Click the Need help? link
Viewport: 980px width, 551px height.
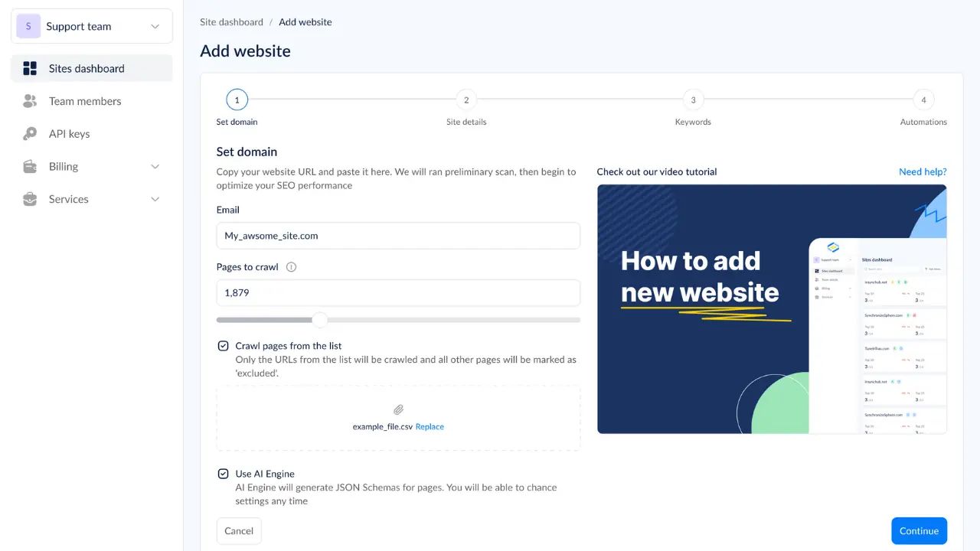coord(922,172)
